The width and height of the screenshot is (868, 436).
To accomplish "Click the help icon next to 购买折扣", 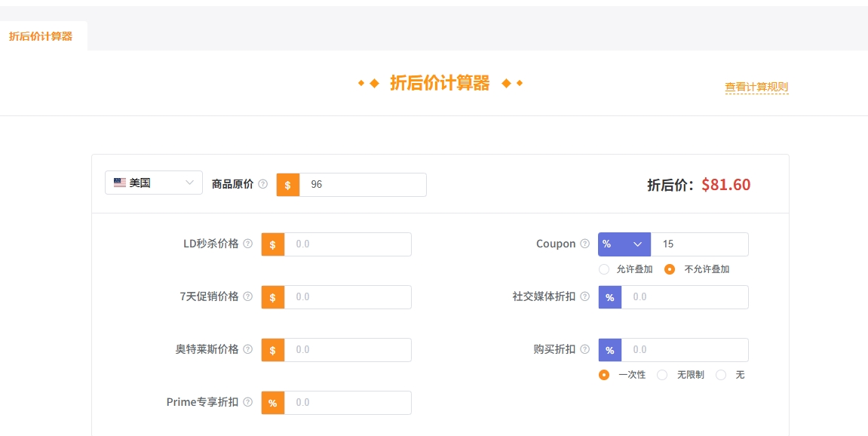I will coord(584,349).
